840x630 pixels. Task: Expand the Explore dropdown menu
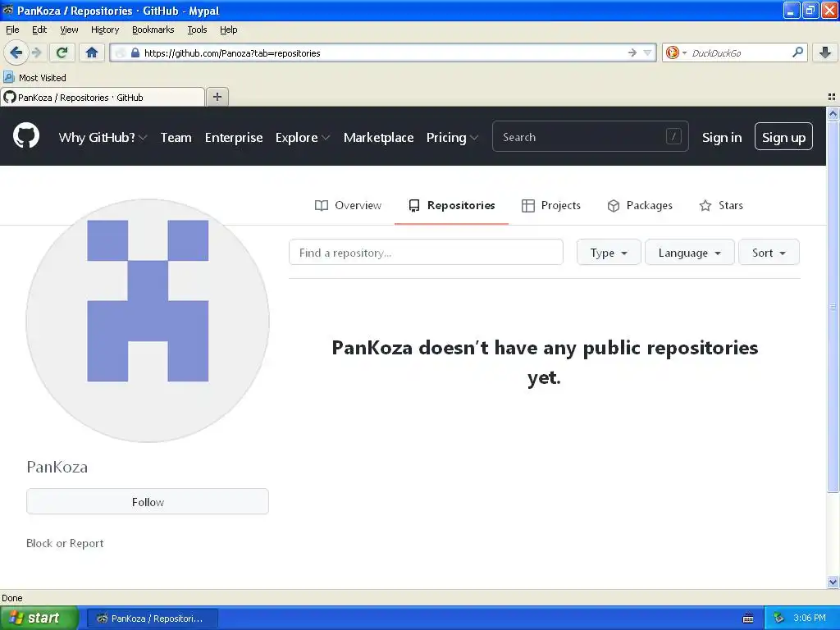click(x=303, y=138)
